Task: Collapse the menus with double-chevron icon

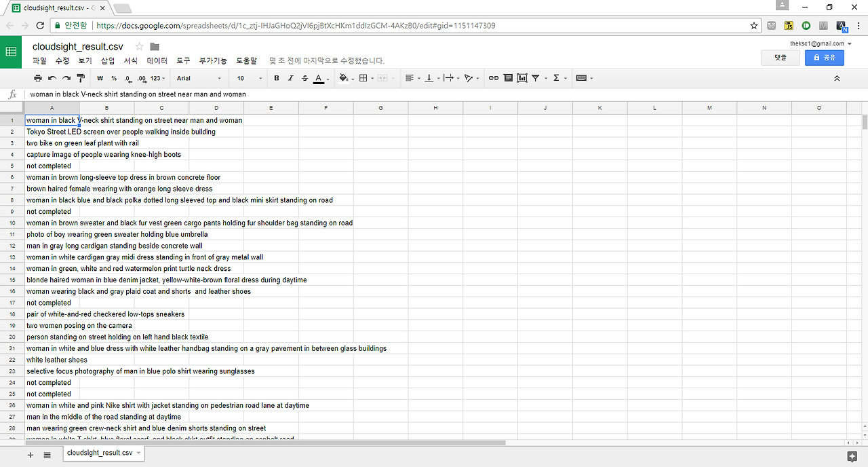Action: pos(837,79)
